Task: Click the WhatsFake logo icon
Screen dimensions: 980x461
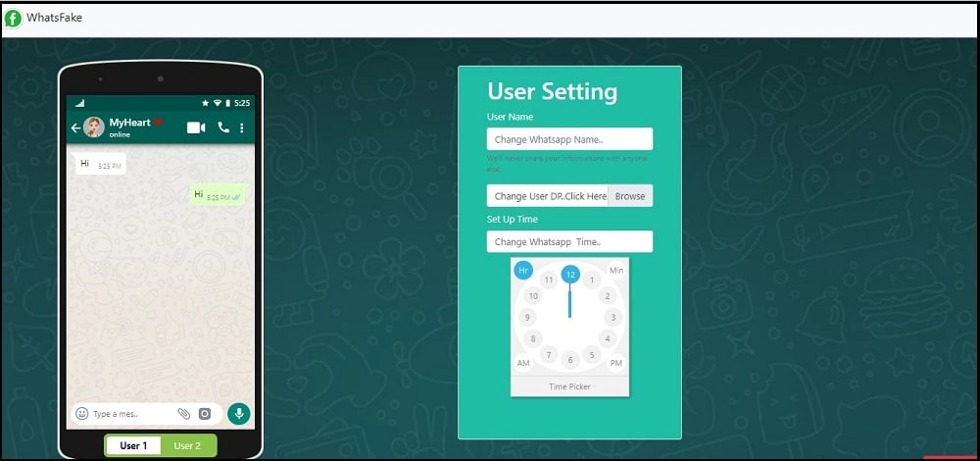Action: pos(13,18)
